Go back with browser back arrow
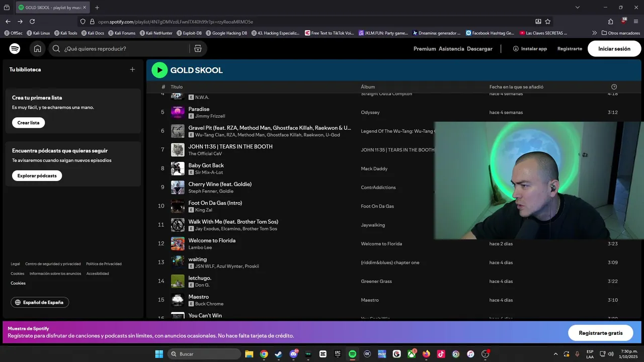 click(8, 22)
